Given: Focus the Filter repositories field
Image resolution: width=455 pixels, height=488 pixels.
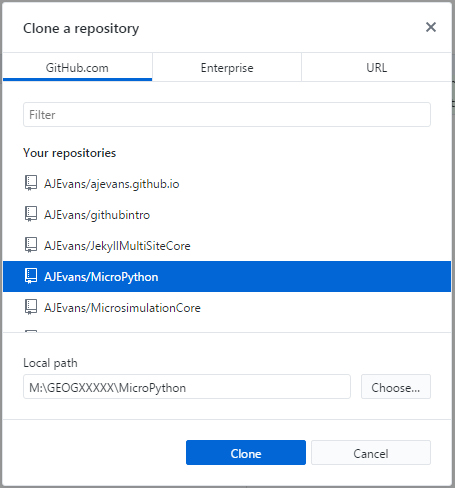Looking at the screenshot, I should 227,115.
